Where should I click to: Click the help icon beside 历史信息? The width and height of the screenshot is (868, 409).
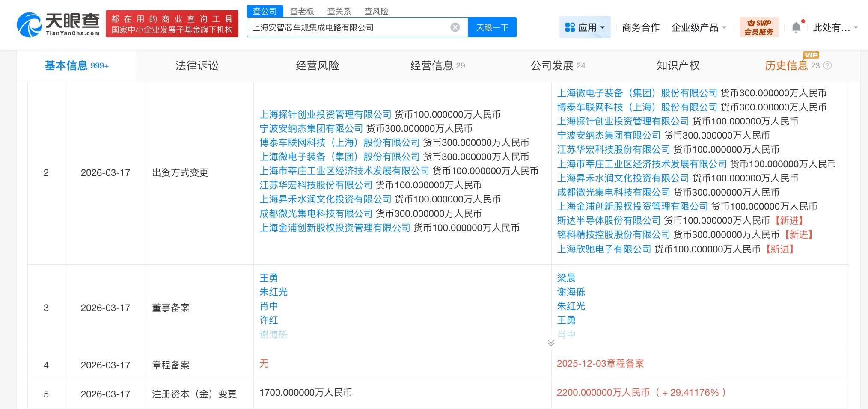[827, 66]
